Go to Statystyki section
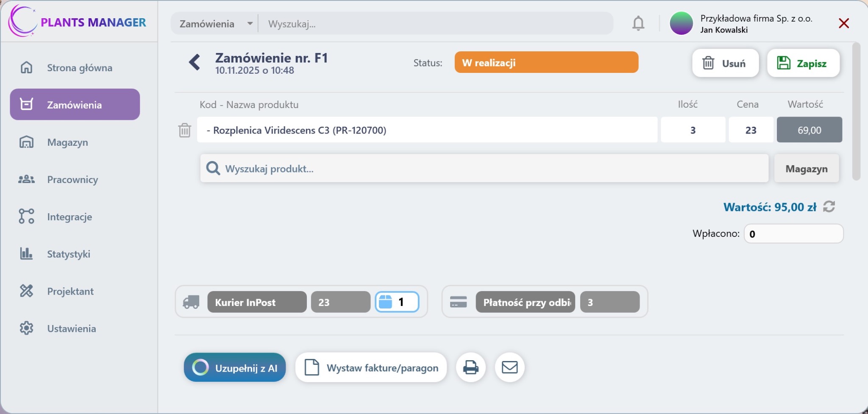The height and width of the screenshot is (414, 868). point(68,254)
